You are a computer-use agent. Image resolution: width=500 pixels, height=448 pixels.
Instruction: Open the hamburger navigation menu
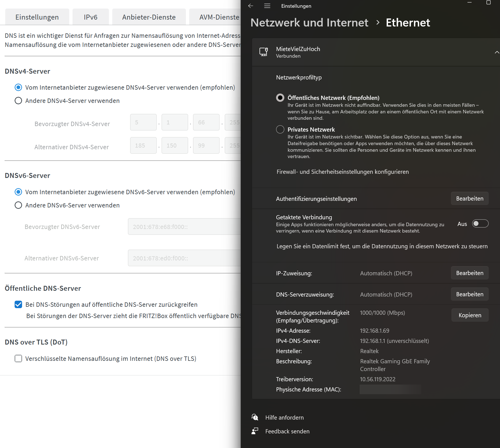[267, 6]
